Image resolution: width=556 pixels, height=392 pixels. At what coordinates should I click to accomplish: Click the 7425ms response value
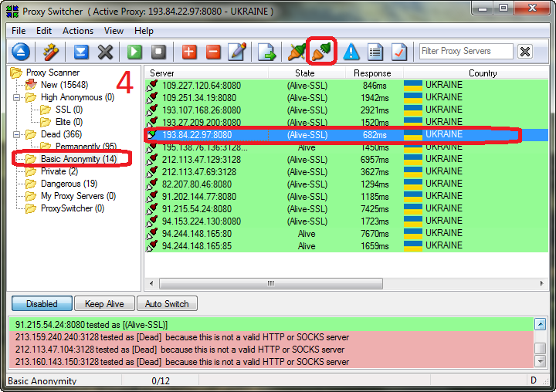point(375,209)
